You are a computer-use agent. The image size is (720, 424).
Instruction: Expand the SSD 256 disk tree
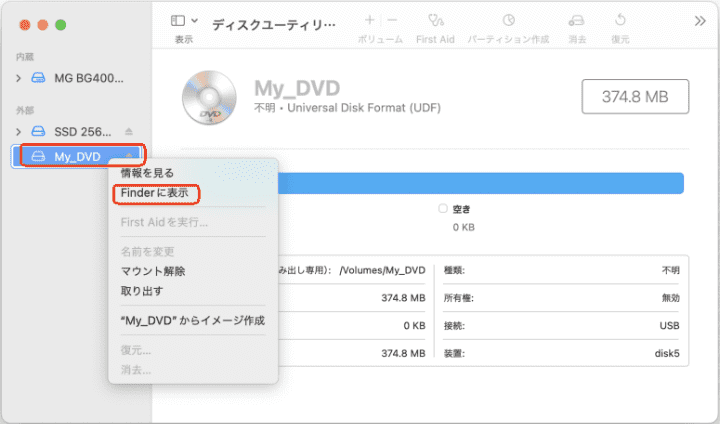point(18,132)
